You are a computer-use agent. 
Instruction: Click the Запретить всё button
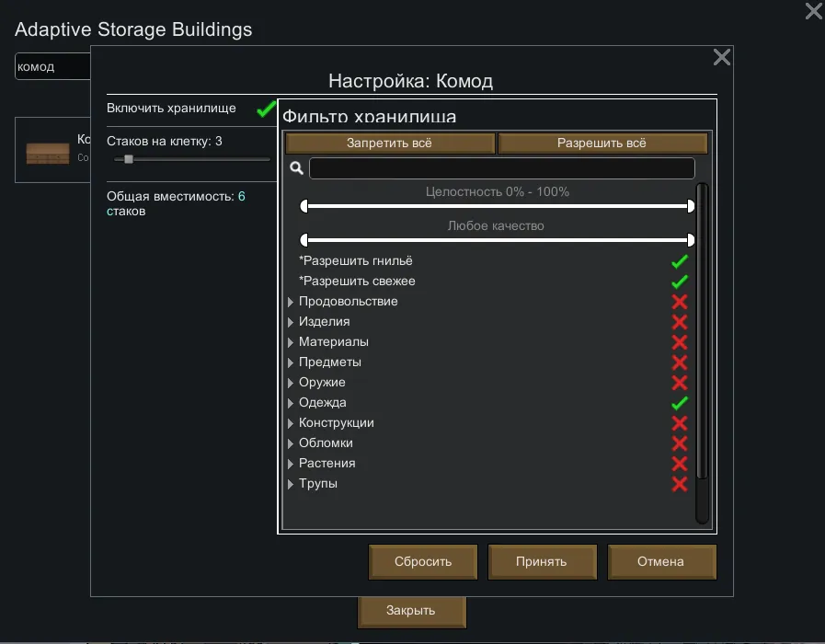389,144
